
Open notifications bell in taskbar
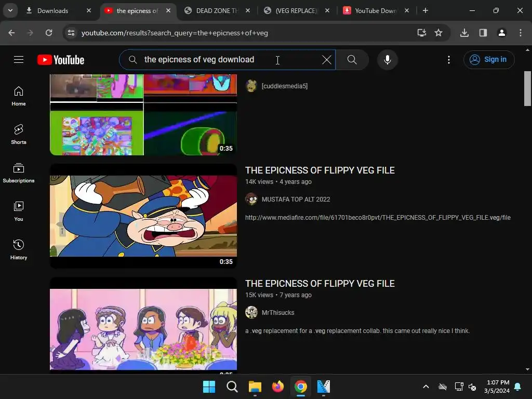click(x=518, y=387)
